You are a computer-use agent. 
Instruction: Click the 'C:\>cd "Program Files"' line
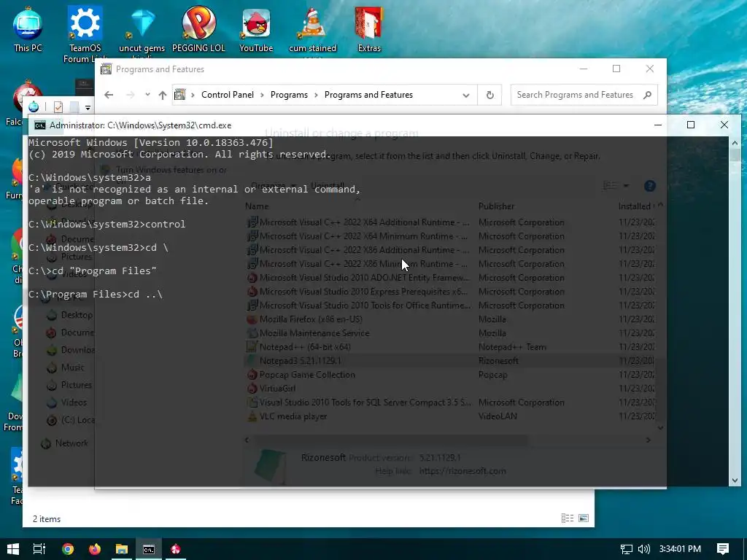(x=93, y=271)
